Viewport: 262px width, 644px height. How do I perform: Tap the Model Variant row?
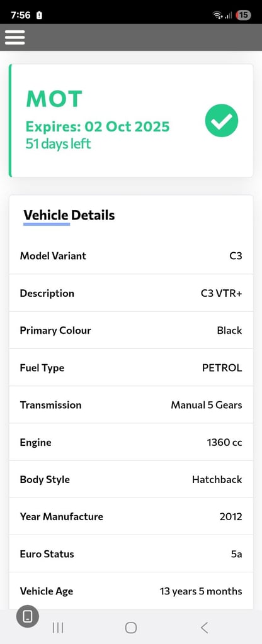131,256
